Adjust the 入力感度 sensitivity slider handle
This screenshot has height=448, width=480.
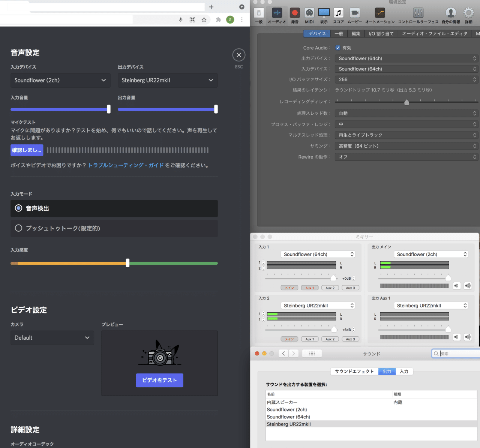tap(127, 263)
